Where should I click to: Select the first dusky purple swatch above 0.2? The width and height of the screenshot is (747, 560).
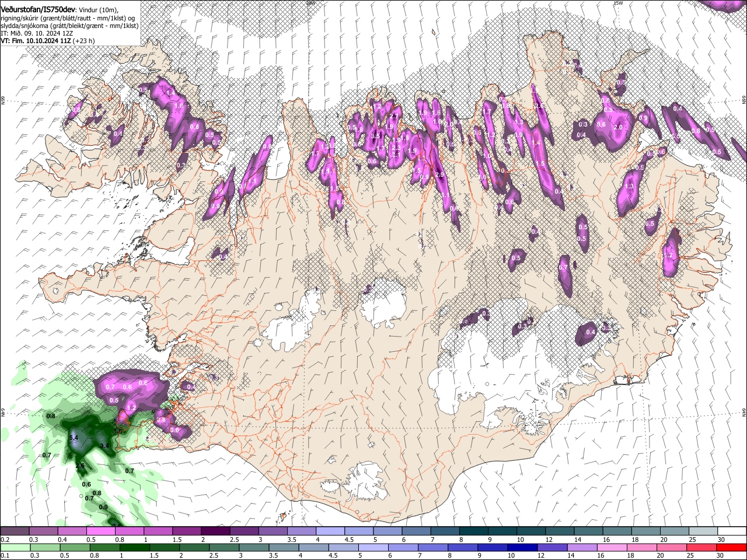tap(15, 531)
